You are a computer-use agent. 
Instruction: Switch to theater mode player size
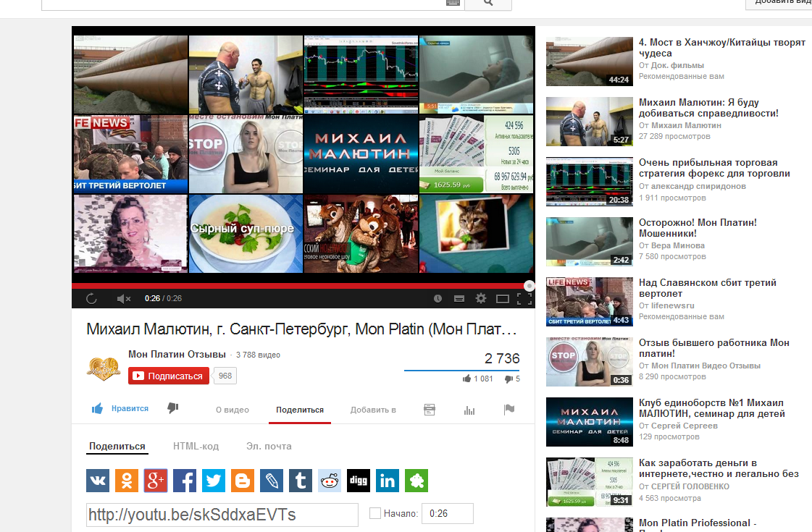click(502, 299)
